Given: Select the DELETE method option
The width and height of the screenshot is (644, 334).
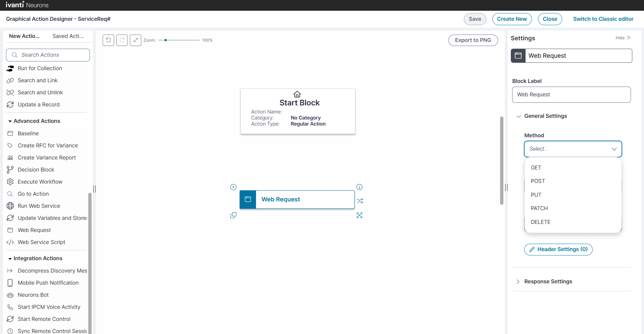Looking at the screenshot, I should click(540, 222).
